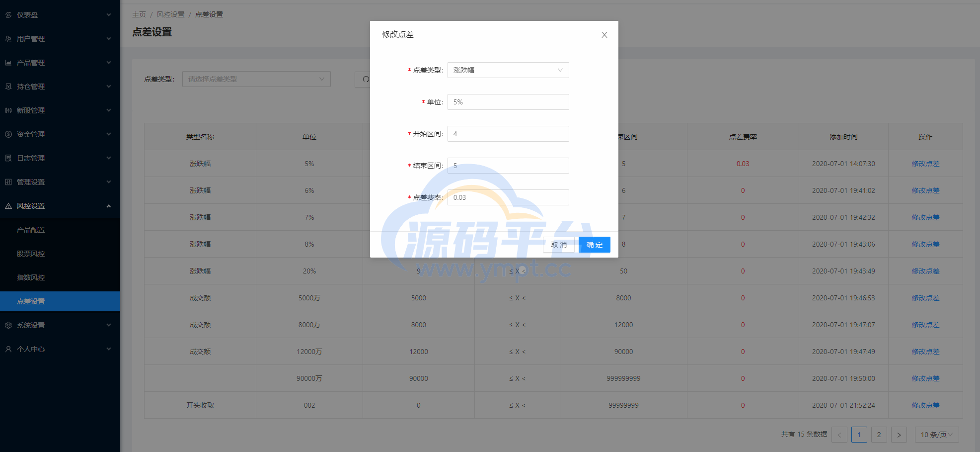Open the 日志管理 menu
The height and width of the screenshot is (452, 980).
[60, 158]
